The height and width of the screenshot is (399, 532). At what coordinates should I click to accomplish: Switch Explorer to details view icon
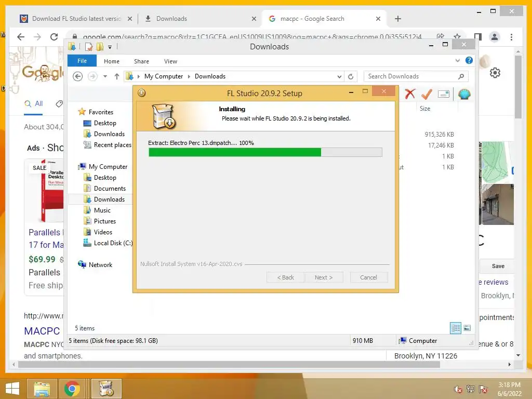click(455, 328)
